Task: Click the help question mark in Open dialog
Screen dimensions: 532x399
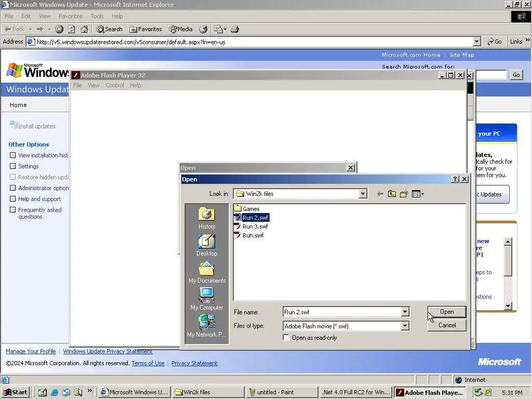Action: tap(455, 179)
